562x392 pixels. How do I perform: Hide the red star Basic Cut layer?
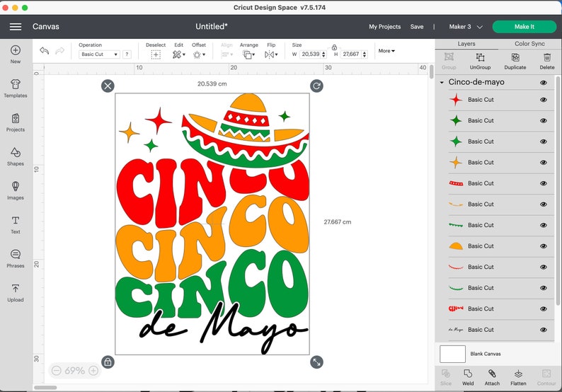click(x=544, y=100)
